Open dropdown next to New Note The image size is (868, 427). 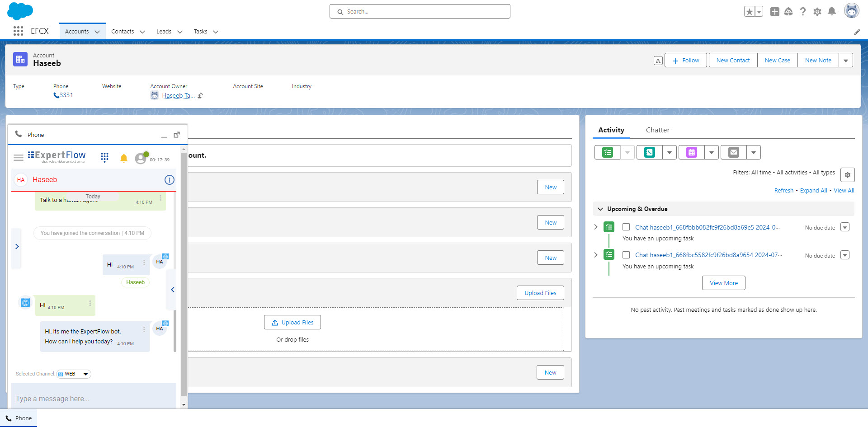click(x=846, y=61)
